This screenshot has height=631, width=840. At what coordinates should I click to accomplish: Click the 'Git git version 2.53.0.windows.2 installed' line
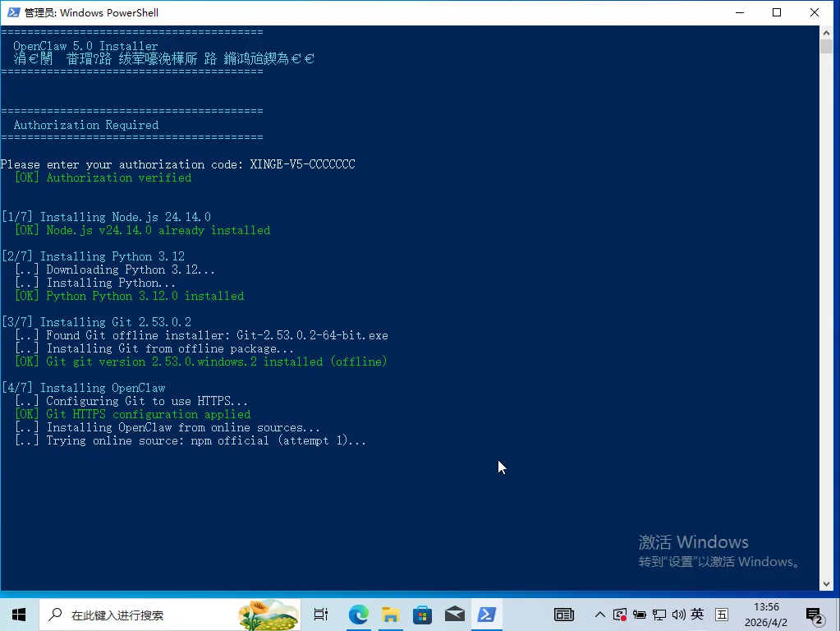[x=201, y=362]
